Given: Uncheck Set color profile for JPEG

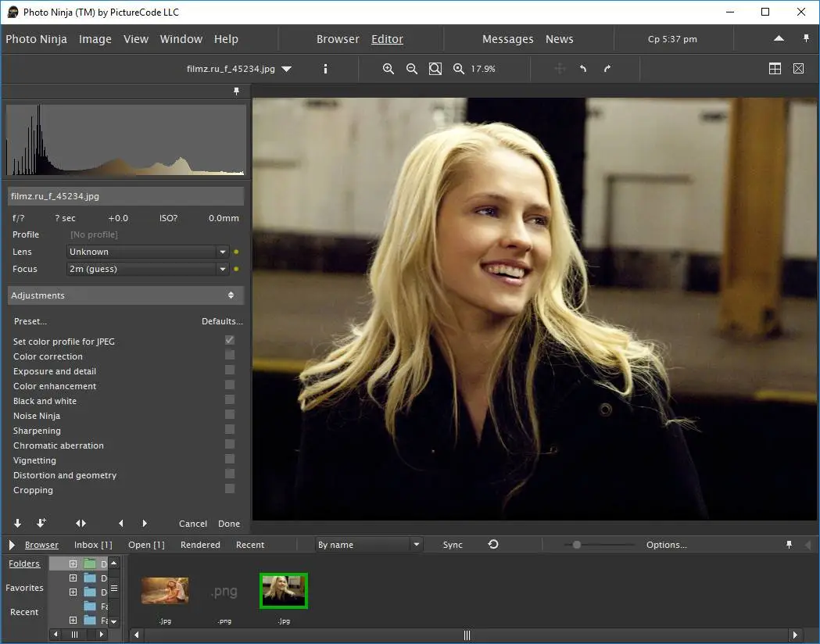Looking at the screenshot, I should (x=230, y=341).
